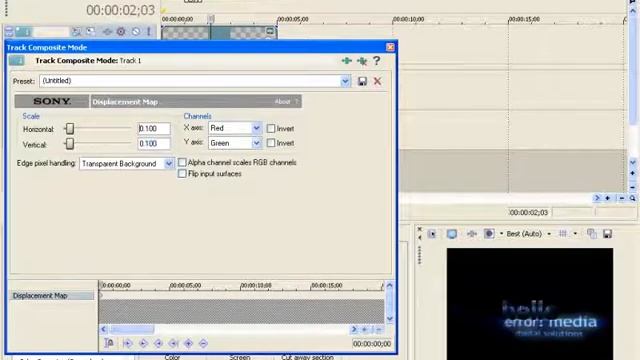Screen dimensions: 640x360
Task: Click the Sony logo in plug-in banner
Action: (52, 101)
